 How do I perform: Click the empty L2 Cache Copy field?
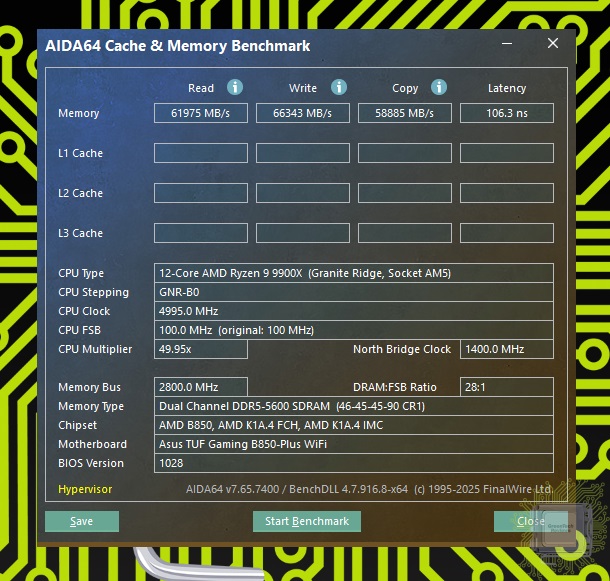405,193
